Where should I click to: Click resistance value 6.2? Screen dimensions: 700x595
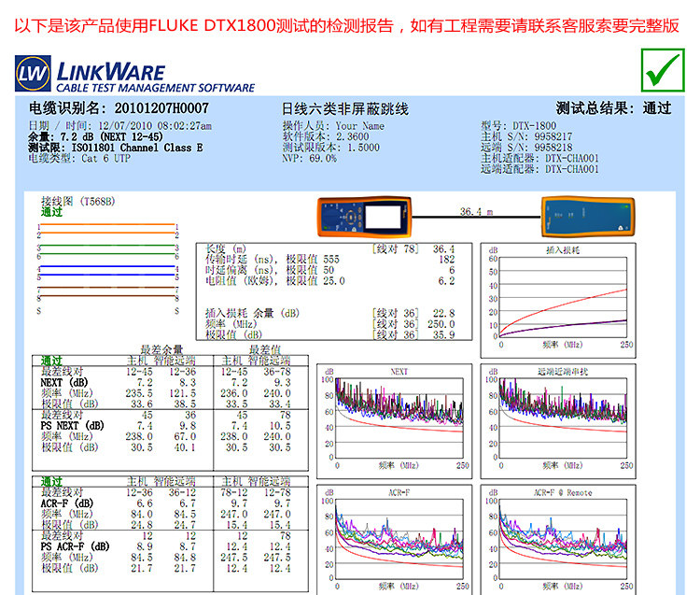(x=446, y=280)
